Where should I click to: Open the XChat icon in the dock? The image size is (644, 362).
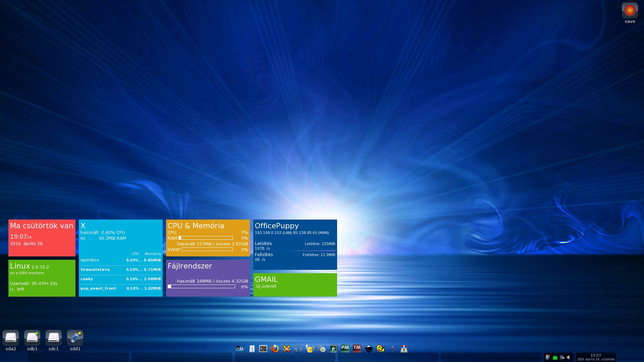tap(287, 349)
